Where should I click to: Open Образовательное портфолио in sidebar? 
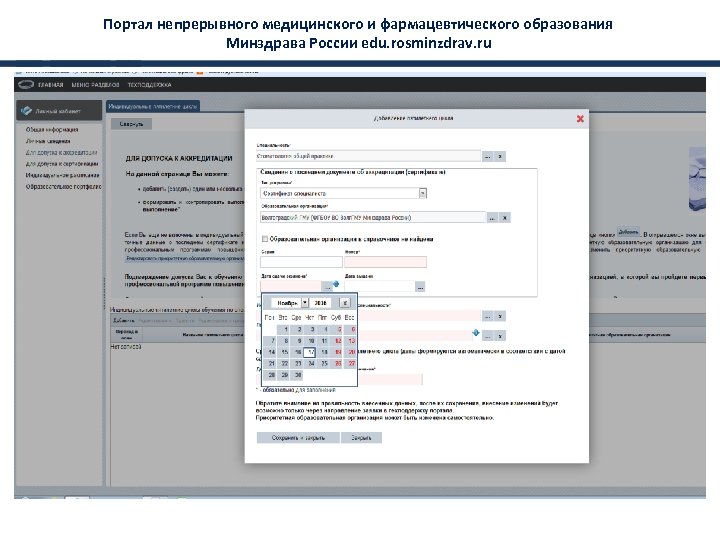tap(63, 186)
